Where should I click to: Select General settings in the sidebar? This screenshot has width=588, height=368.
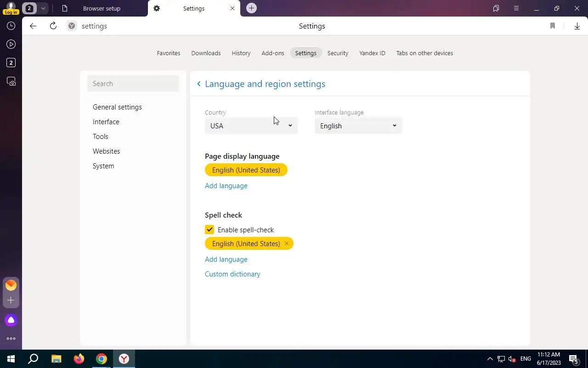pyautogui.click(x=117, y=107)
